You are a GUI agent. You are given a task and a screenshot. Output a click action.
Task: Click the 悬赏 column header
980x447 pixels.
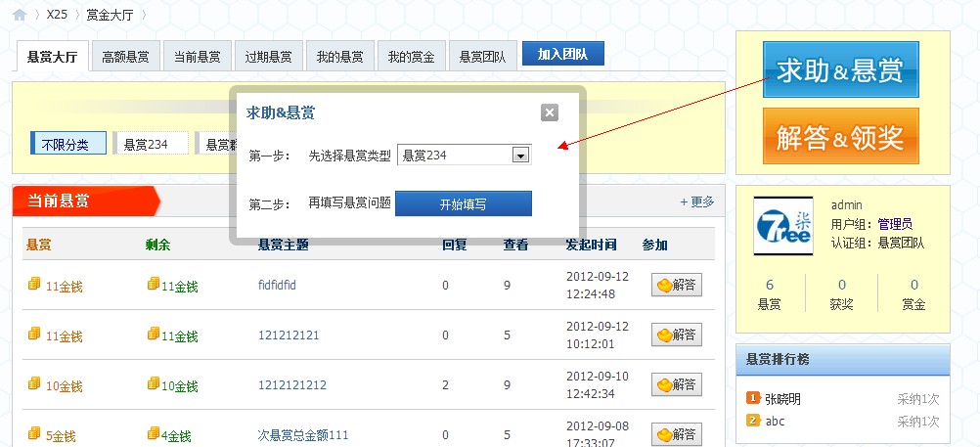click(39, 246)
